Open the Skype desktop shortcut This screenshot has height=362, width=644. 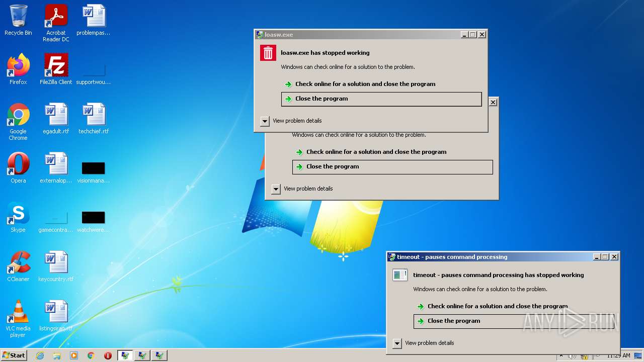point(18,217)
